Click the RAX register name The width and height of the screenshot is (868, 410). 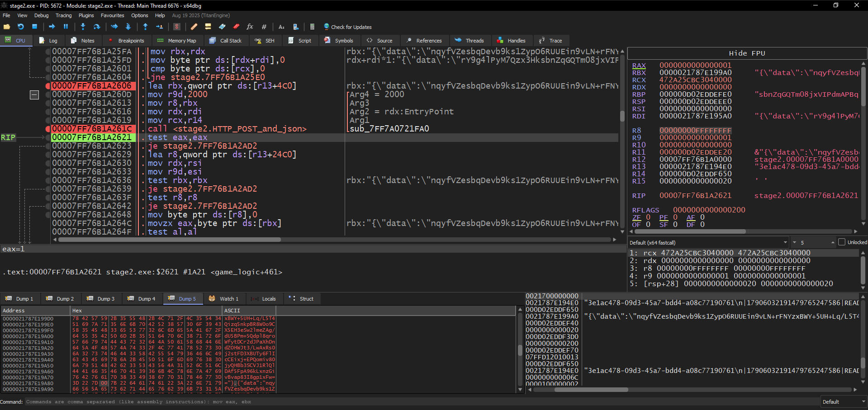click(639, 66)
